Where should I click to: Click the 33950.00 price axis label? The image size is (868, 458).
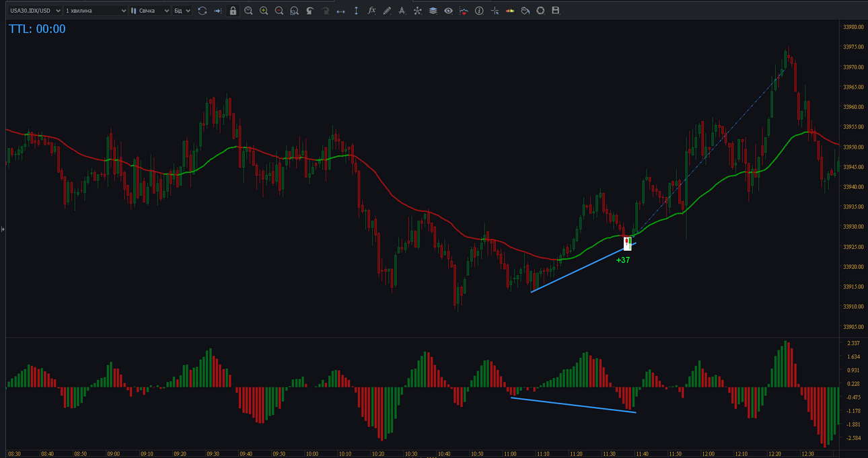click(x=853, y=147)
